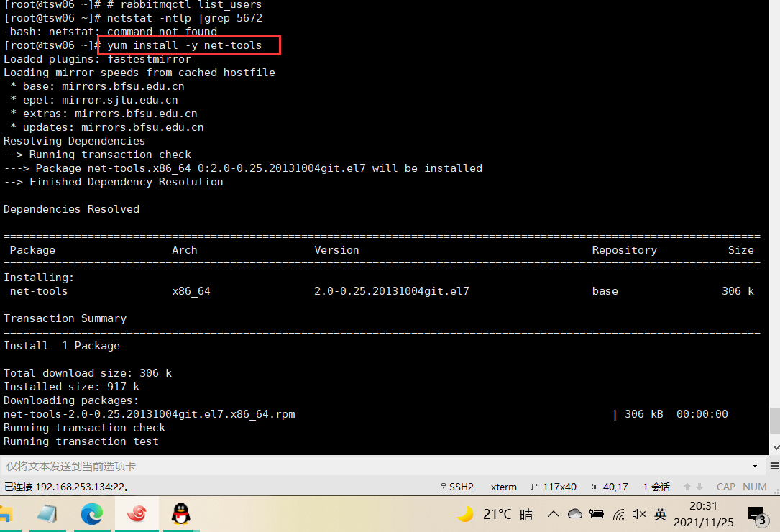Screen dimensions: 780x532
Task: Click the 'Version' column header
Action: (x=336, y=250)
